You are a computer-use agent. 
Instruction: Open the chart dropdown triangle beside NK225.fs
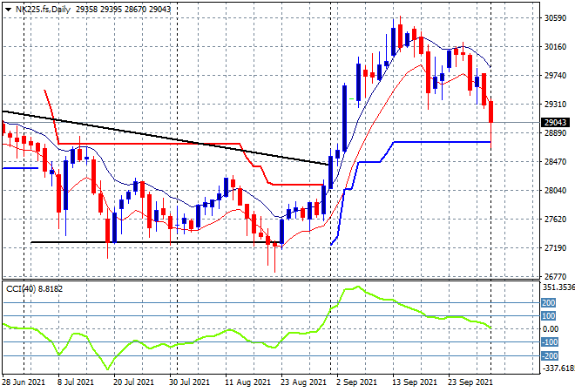(8, 10)
